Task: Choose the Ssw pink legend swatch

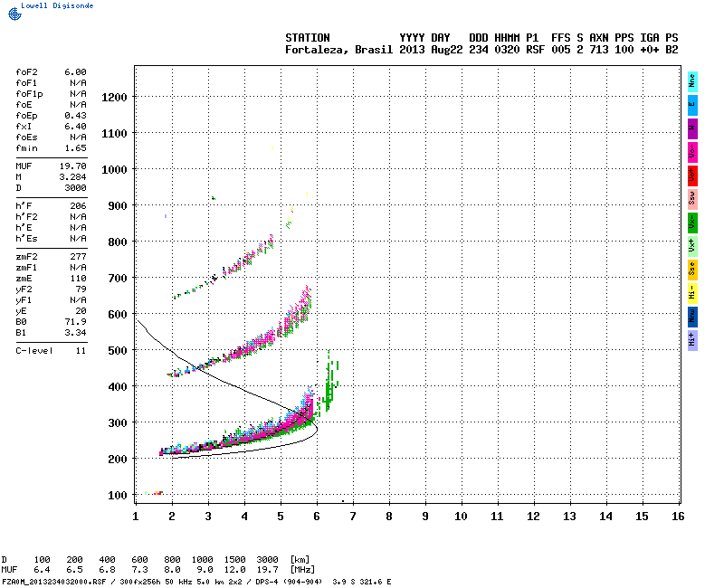Action: [x=692, y=199]
